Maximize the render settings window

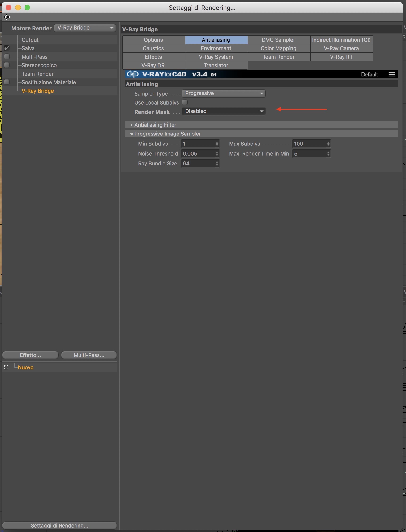[x=28, y=8]
